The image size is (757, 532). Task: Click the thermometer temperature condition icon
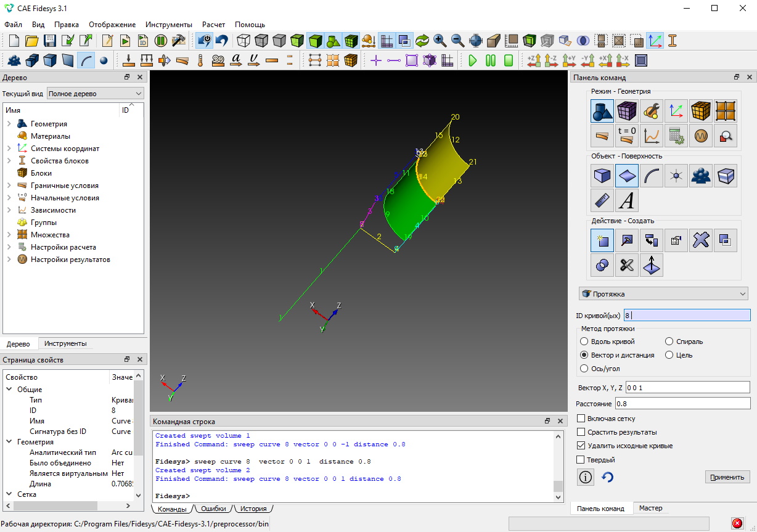[x=200, y=60]
